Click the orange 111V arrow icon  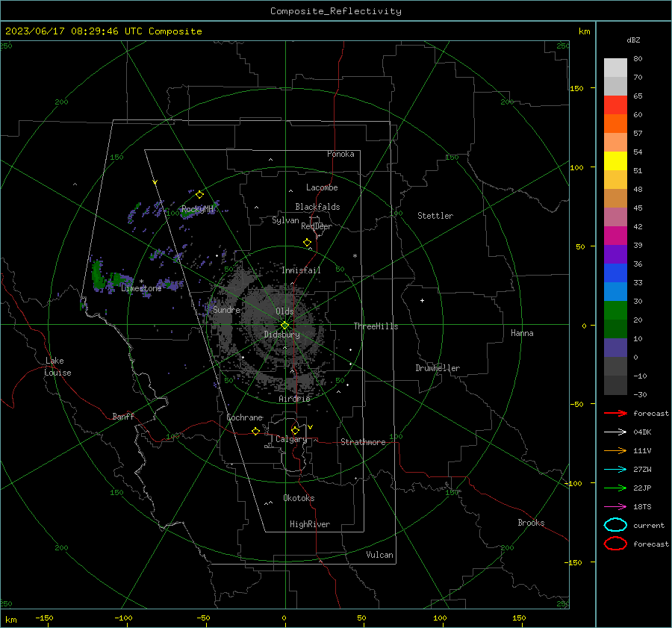pyautogui.click(x=615, y=450)
